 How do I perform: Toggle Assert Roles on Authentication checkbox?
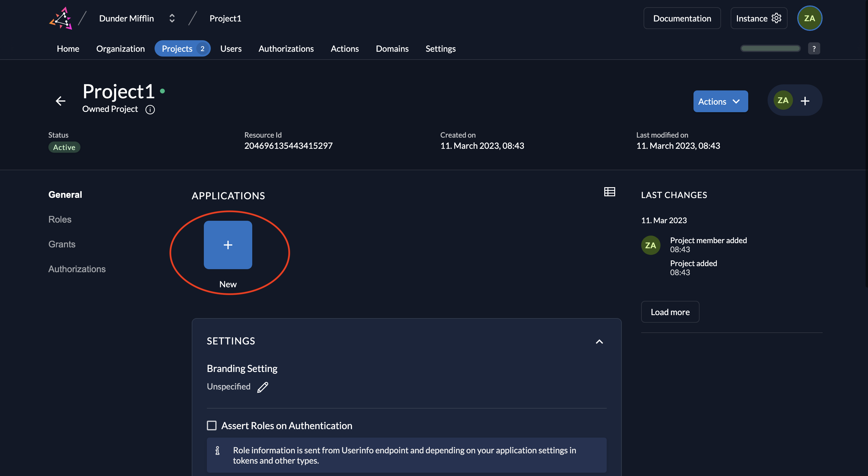pyautogui.click(x=212, y=425)
